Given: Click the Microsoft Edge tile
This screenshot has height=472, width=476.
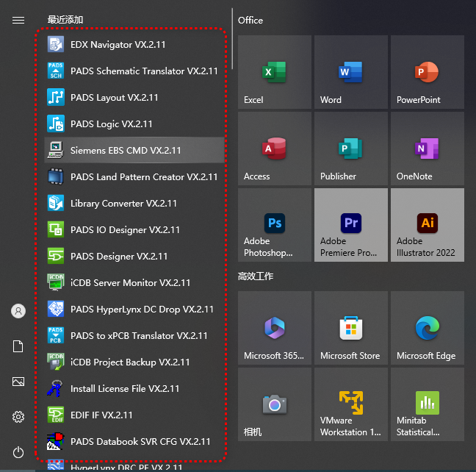Looking at the screenshot, I should pyautogui.click(x=428, y=328).
